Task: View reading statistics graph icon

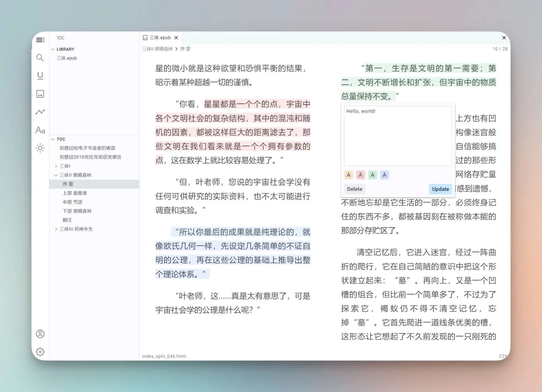Action: 40,112
